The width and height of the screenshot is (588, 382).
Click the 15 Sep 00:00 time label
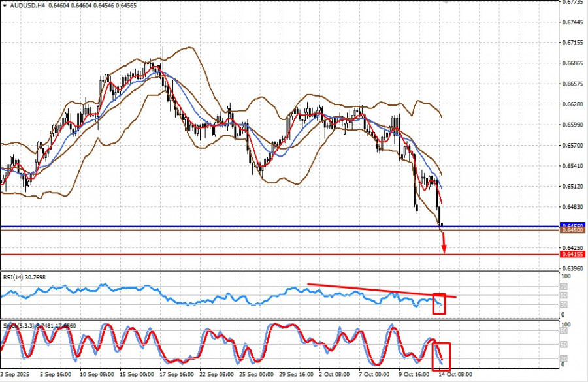(137, 374)
